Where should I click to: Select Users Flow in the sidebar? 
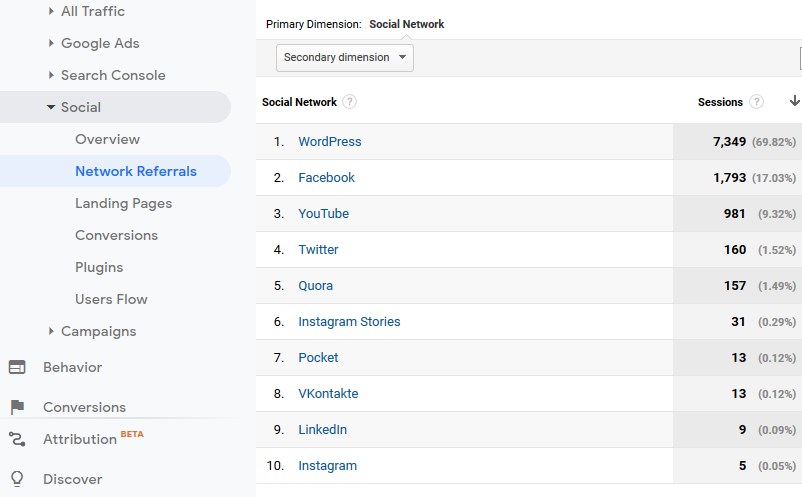click(x=111, y=299)
